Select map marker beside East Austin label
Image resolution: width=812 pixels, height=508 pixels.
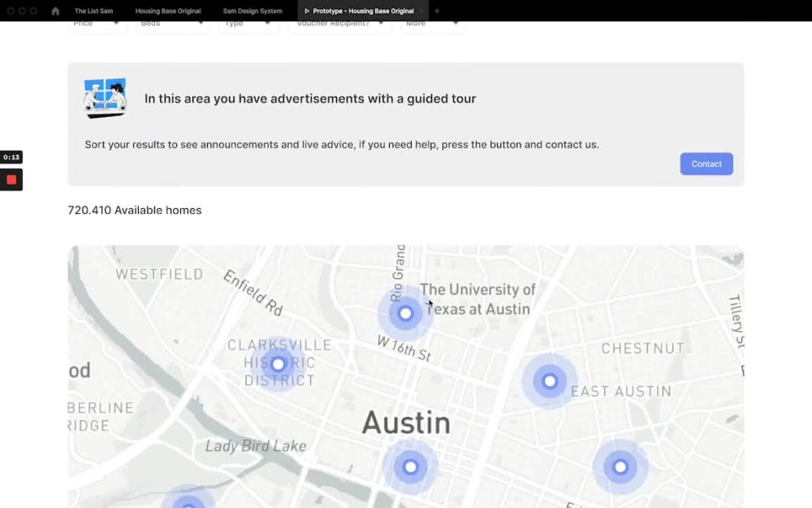[x=550, y=381]
